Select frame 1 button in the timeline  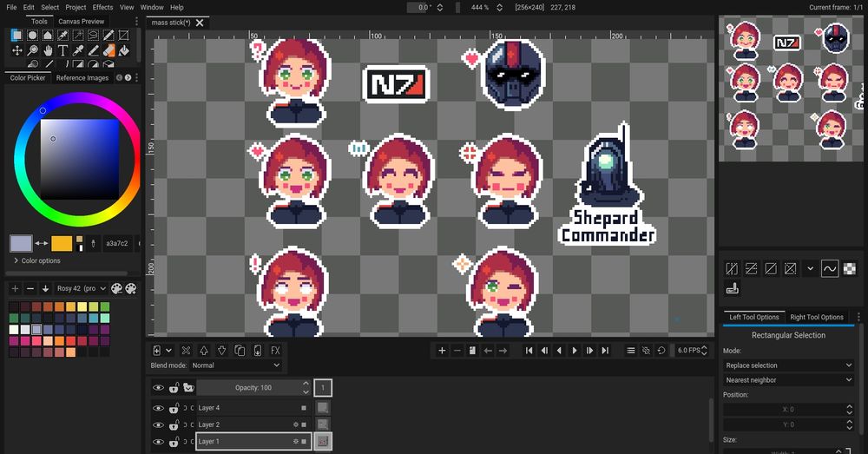tap(323, 388)
